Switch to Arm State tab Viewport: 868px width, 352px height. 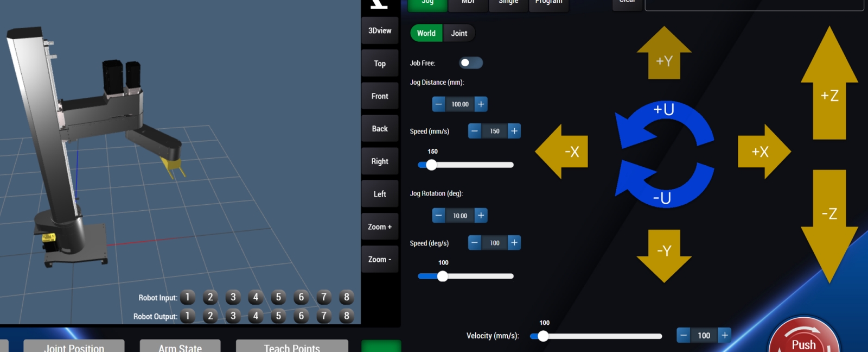tap(180, 346)
